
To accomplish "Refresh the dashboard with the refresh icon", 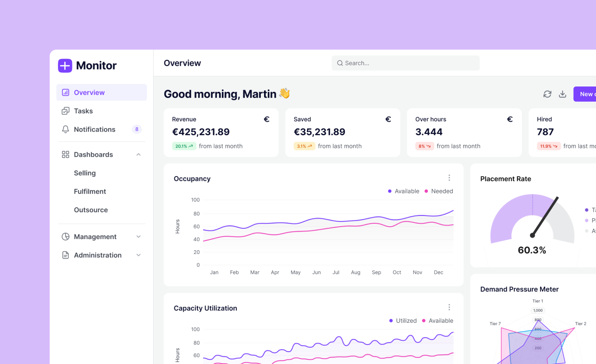I will 547,94.
